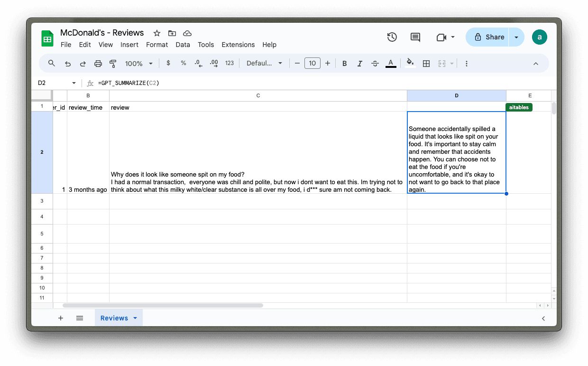Click the plus button to add sheet

[x=61, y=318]
